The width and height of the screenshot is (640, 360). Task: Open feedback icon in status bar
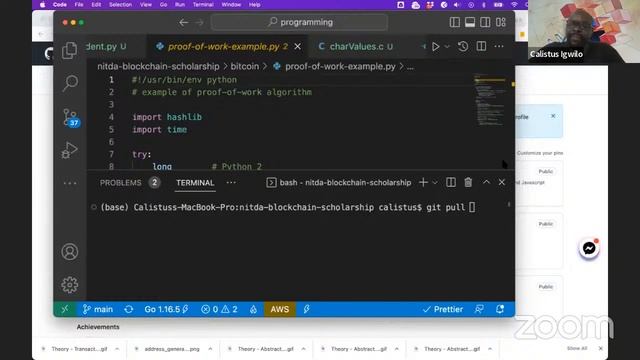click(x=479, y=309)
